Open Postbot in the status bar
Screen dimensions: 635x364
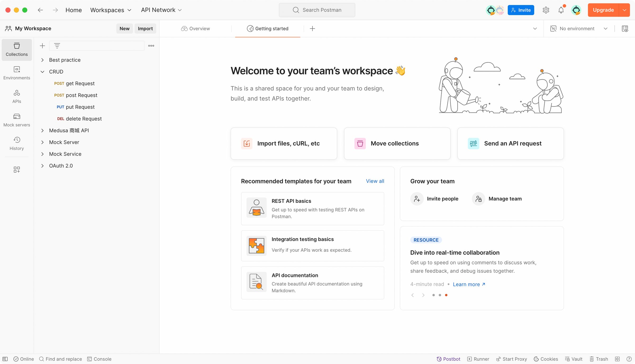point(448,359)
